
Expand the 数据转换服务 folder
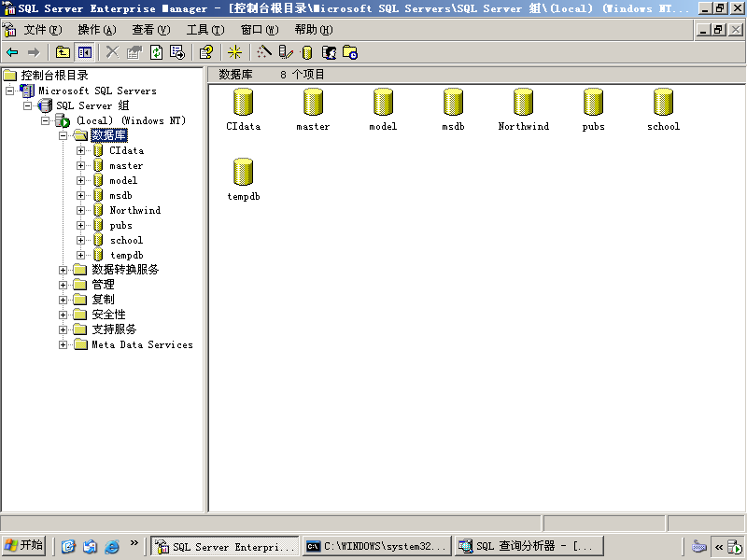click(x=63, y=270)
